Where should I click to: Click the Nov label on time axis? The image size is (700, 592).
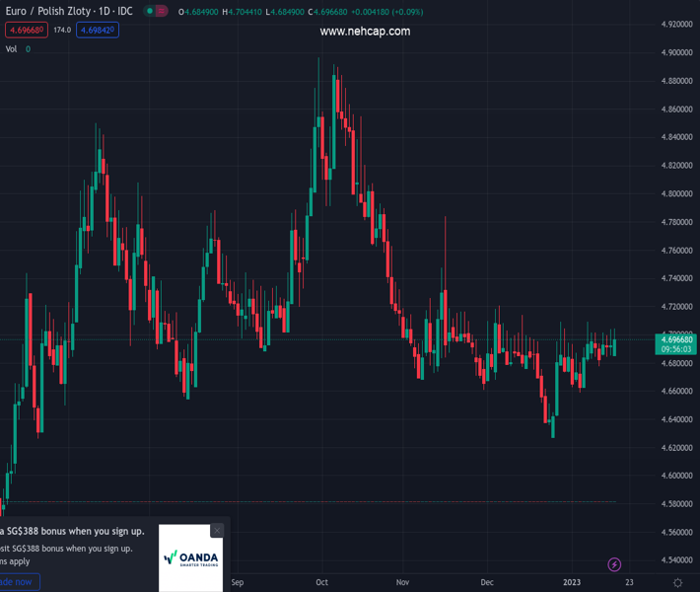[x=402, y=582]
